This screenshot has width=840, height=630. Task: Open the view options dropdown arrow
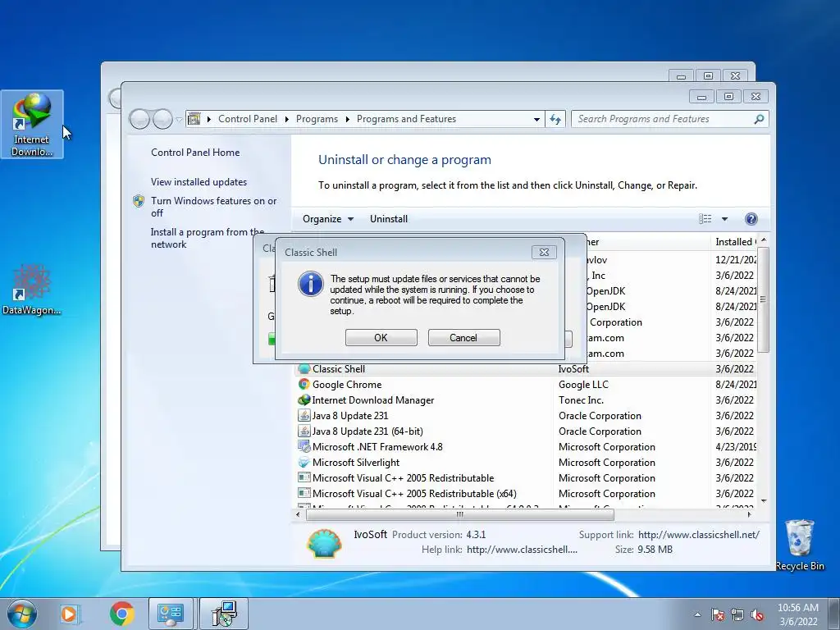(724, 218)
